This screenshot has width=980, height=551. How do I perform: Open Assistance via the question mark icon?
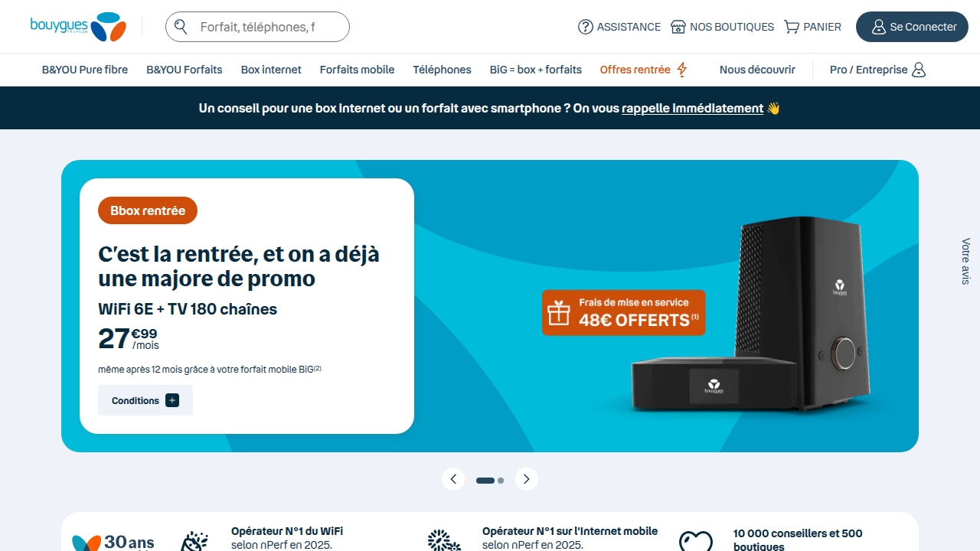tap(586, 27)
